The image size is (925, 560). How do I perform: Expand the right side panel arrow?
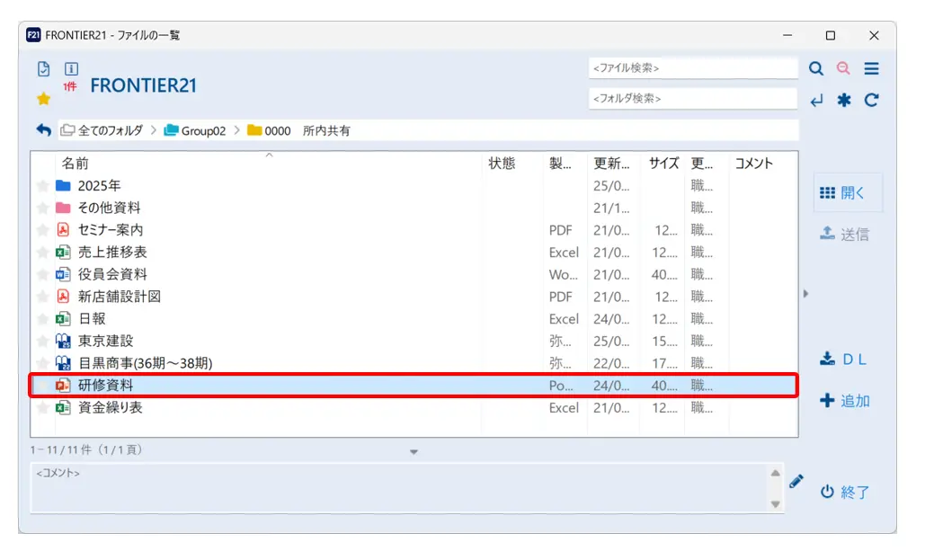(805, 293)
